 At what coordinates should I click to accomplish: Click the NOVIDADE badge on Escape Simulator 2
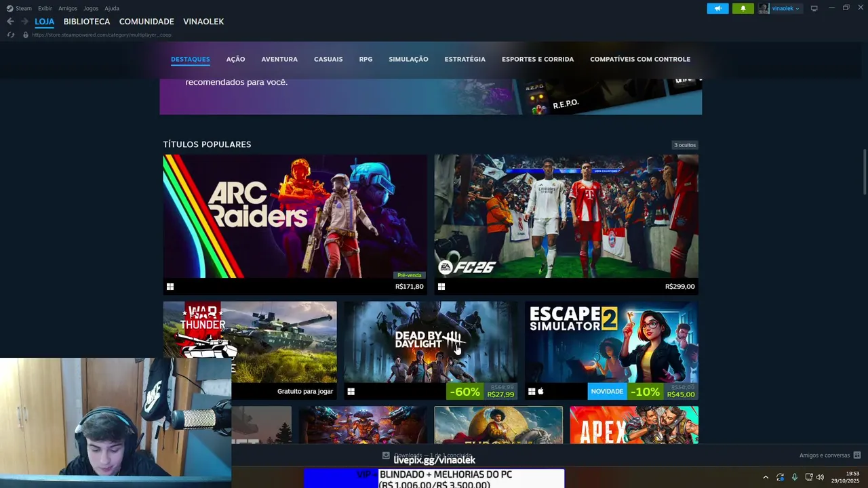(607, 392)
